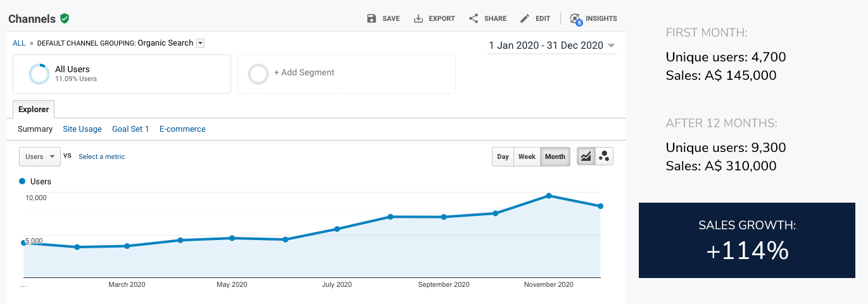Select the Explorer tab
The image size is (868, 304).
coord(34,110)
